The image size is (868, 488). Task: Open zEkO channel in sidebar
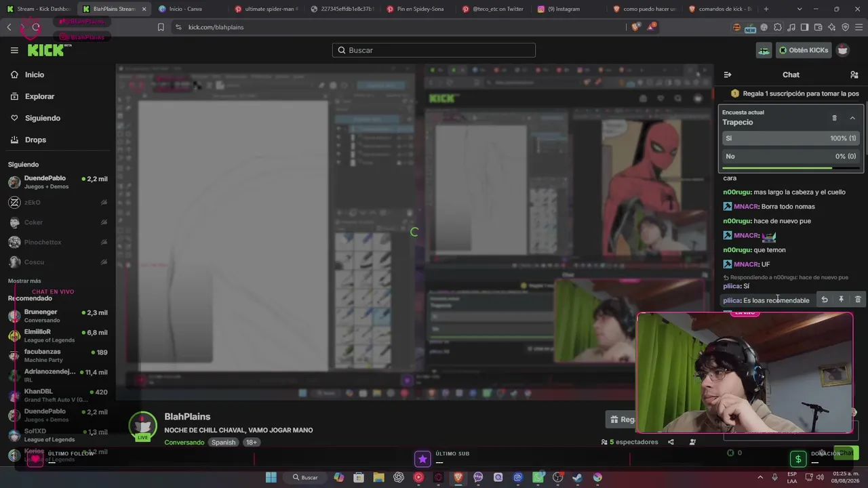58,203
